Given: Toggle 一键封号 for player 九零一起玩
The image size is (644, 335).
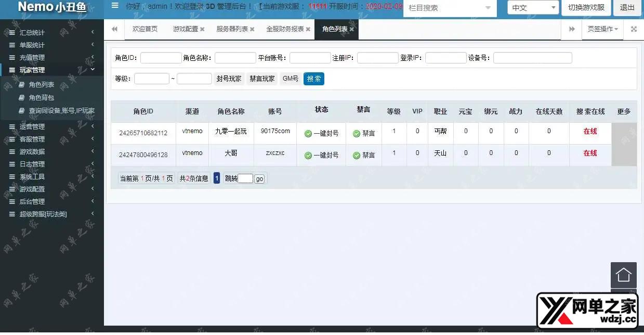Looking at the screenshot, I should [322, 134].
